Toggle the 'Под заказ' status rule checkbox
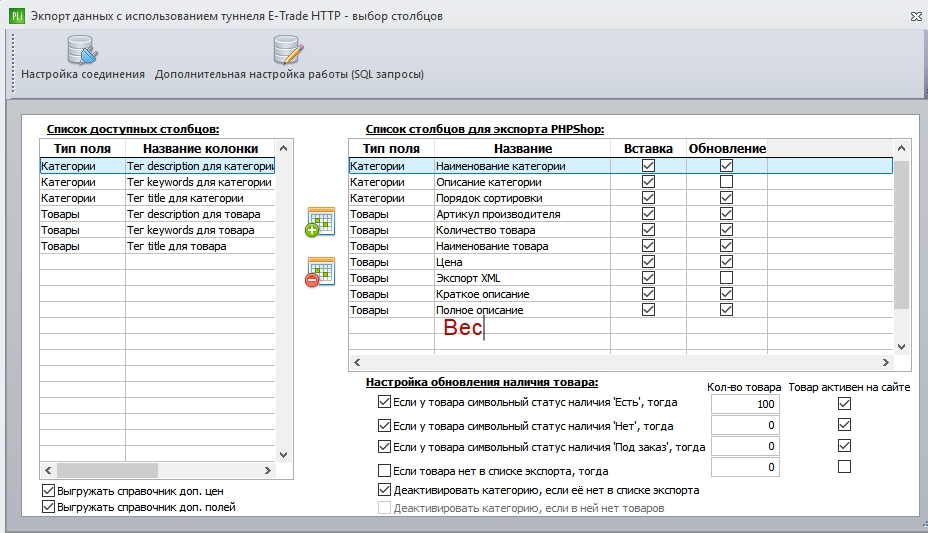 pyautogui.click(x=384, y=447)
